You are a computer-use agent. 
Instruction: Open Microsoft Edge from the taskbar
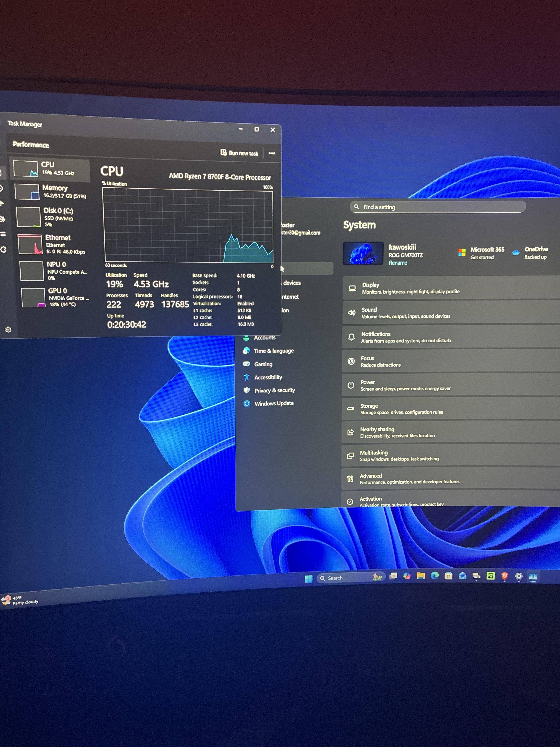[x=434, y=576]
